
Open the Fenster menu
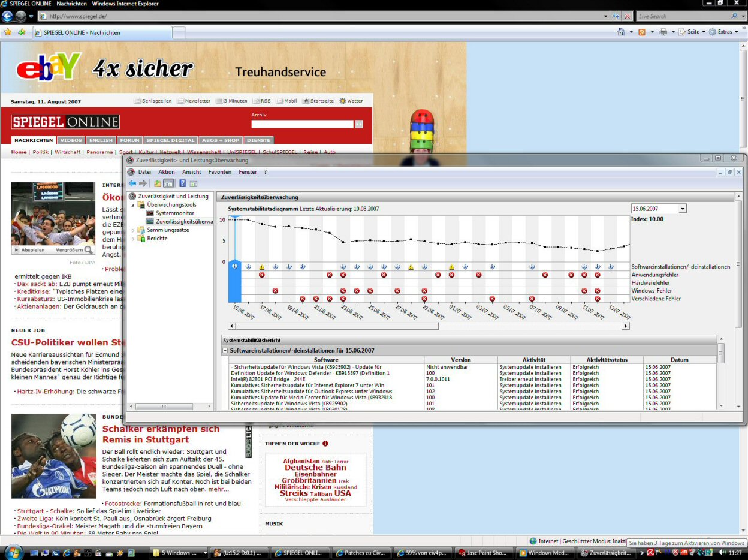click(x=248, y=172)
